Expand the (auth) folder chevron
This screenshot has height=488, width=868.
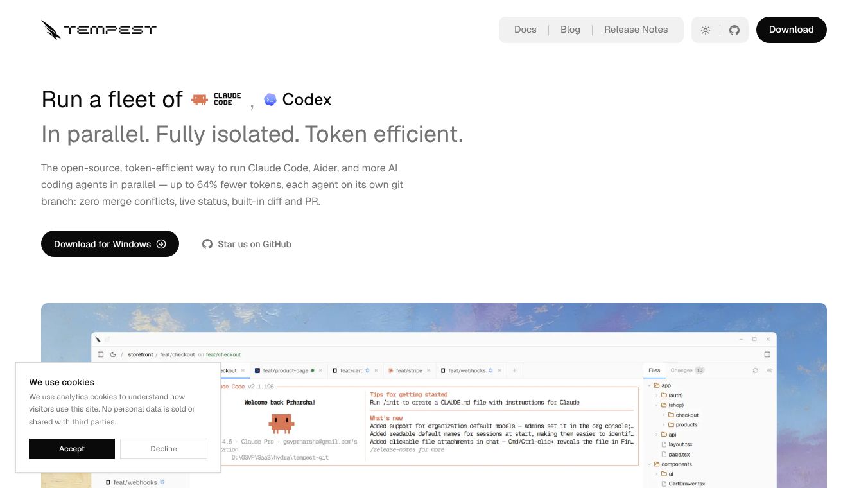pyautogui.click(x=657, y=396)
